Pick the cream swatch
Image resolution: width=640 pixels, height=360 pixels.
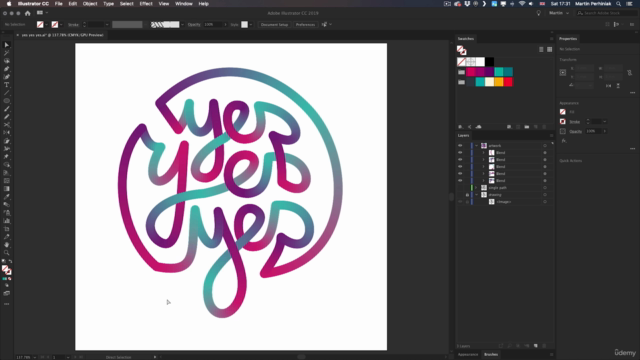click(489, 82)
